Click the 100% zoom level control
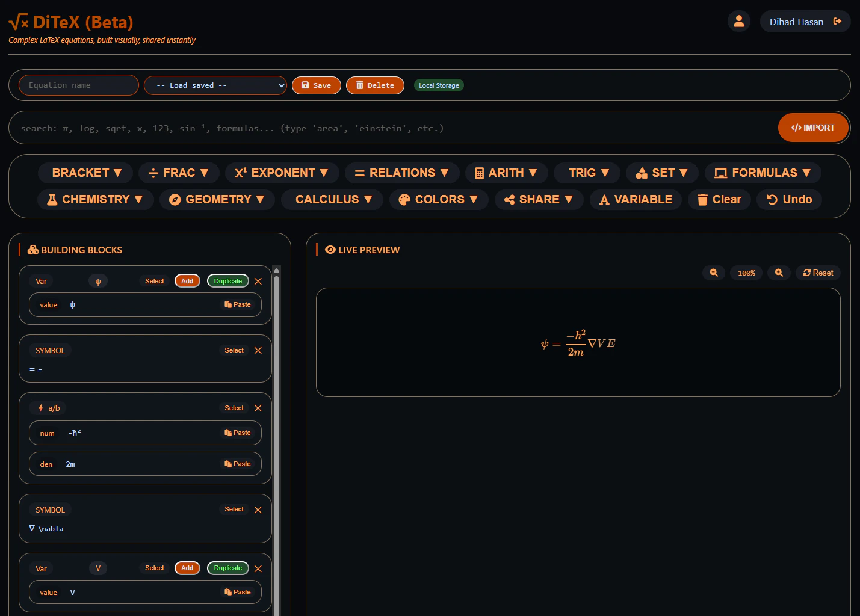The image size is (860, 616). pos(746,273)
